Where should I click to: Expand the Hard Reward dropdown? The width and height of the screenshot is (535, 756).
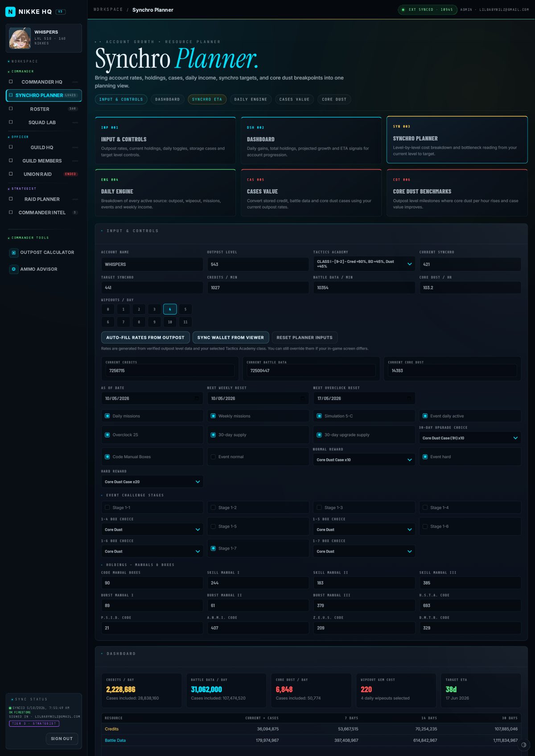pos(152,482)
